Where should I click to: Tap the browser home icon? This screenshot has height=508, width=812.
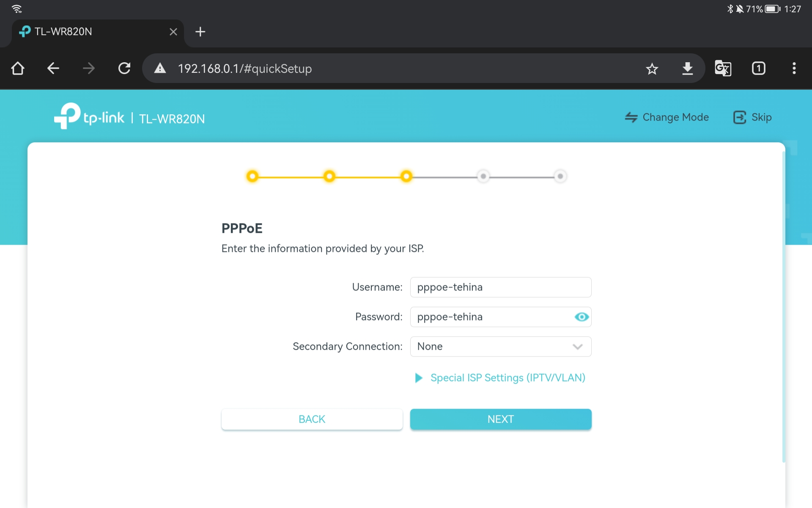pos(18,68)
